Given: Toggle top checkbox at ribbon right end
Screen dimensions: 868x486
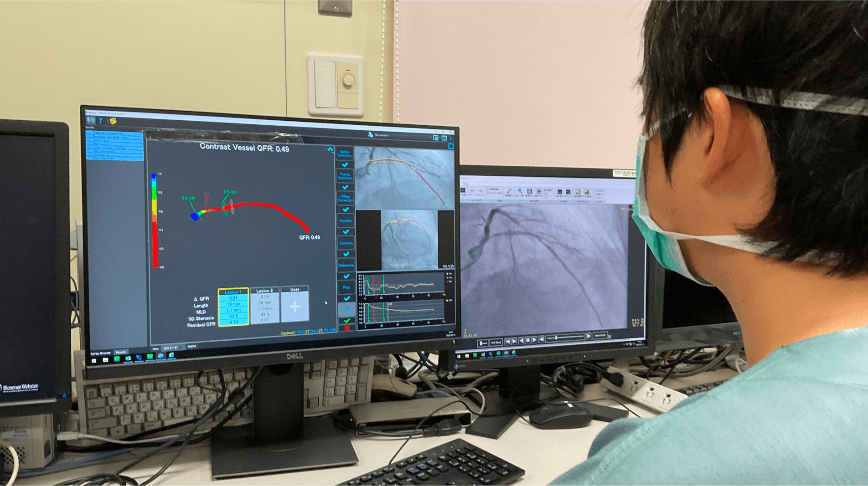Looking at the screenshot, I should point(595,190).
